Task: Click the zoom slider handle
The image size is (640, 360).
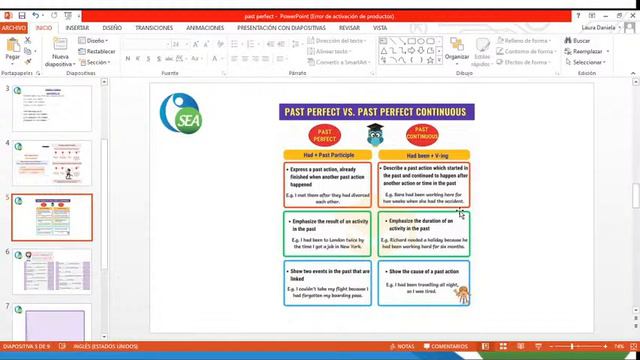Action: tap(572, 346)
